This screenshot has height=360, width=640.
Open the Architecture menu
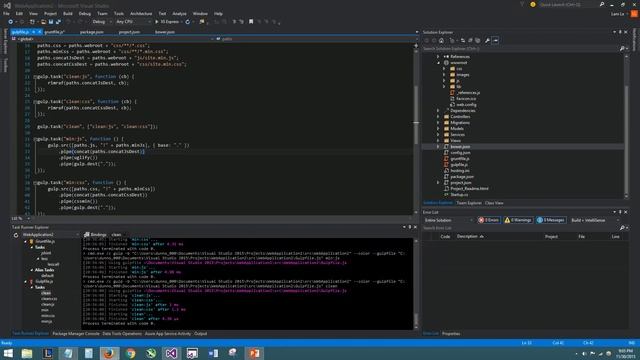(141, 13)
